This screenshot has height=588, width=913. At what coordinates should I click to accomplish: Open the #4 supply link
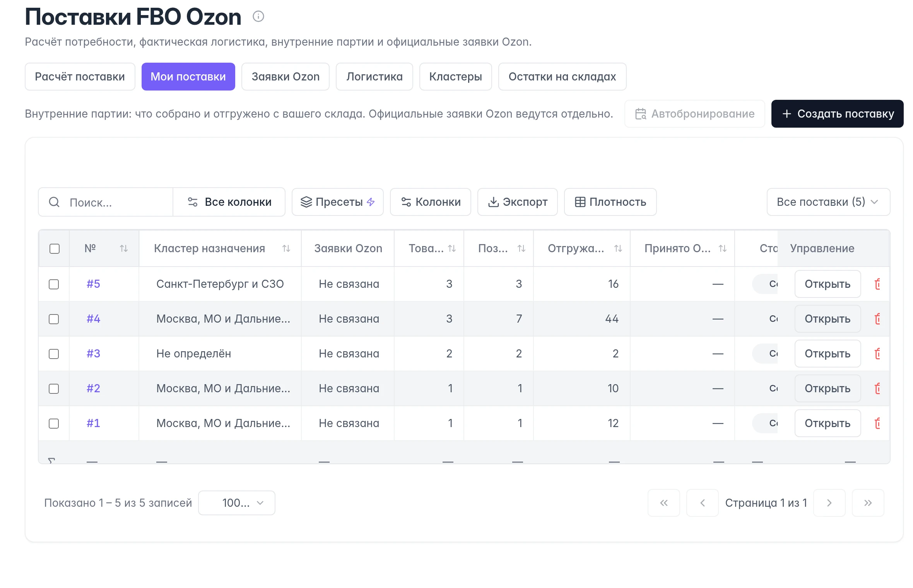[93, 319]
